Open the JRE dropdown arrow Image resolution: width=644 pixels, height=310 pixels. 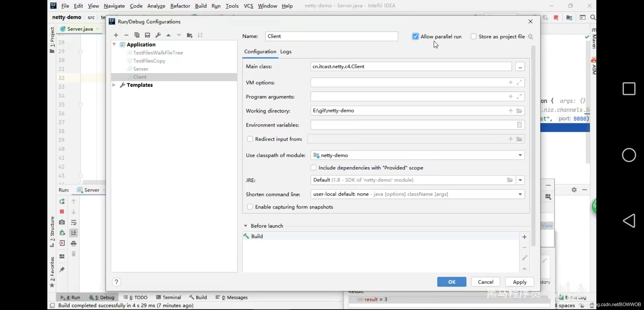520,180
